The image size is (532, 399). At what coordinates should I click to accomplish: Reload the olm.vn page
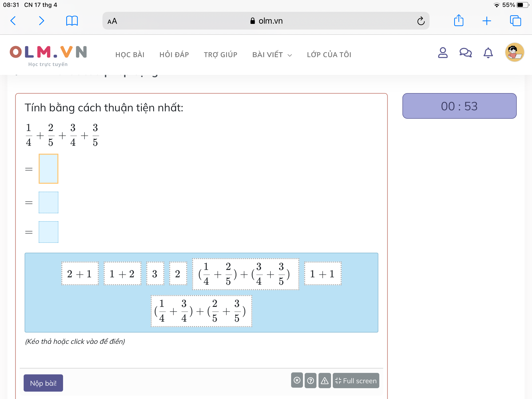coord(421,21)
